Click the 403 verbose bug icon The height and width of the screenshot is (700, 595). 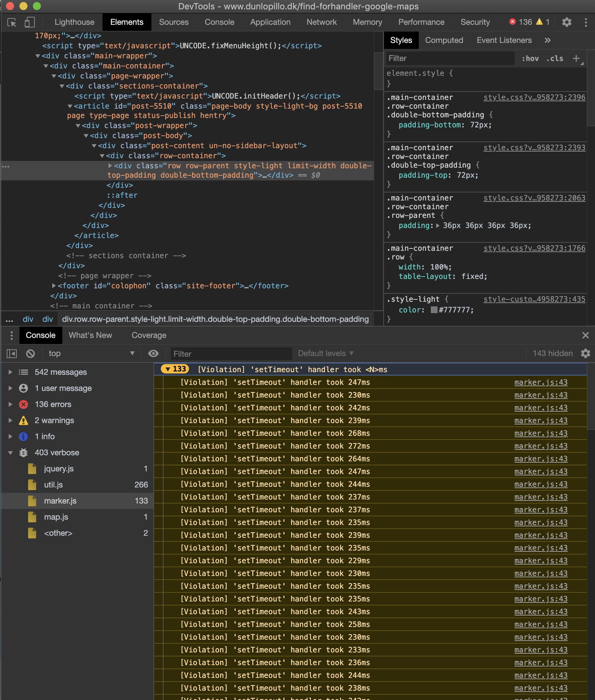[x=23, y=453]
